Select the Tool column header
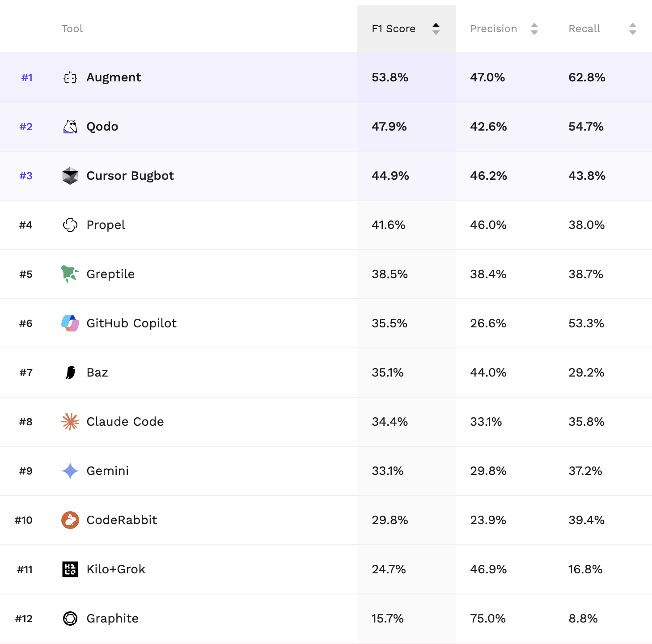This screenshot has width=652, height=644. [72, 29]
